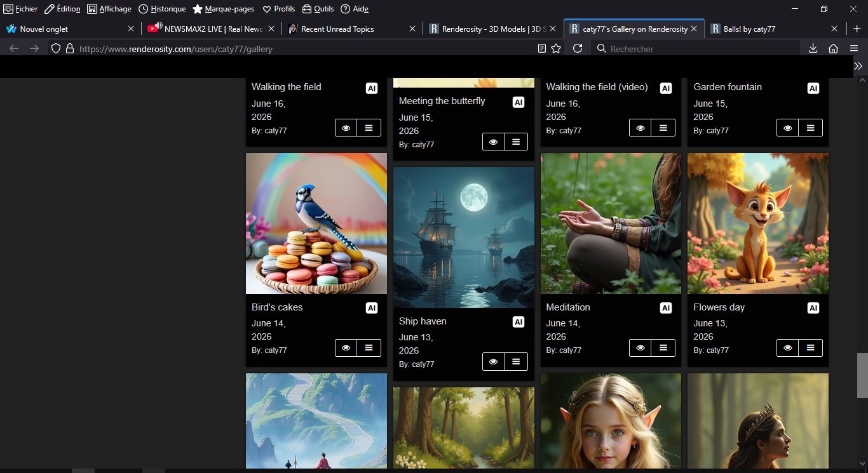868x473 pixels.
Task: Open a new tab with the plus button
Action: 857,29
